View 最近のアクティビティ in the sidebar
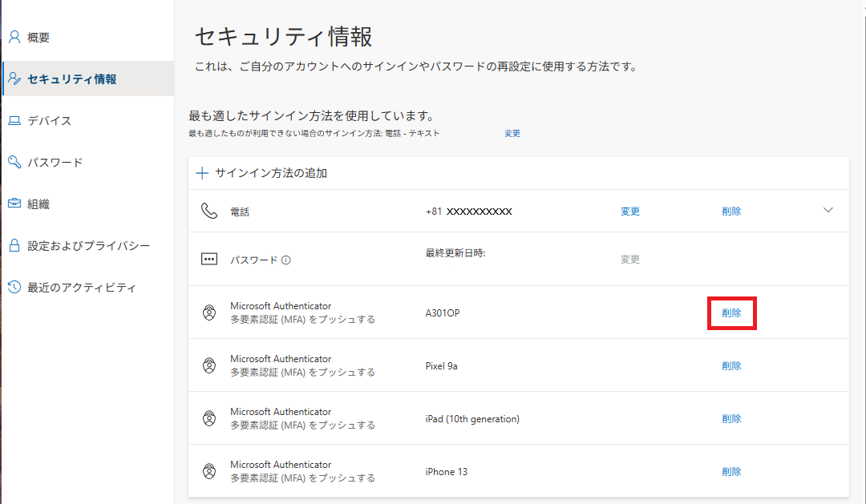 pyautogui.click(x=82, y=288)
